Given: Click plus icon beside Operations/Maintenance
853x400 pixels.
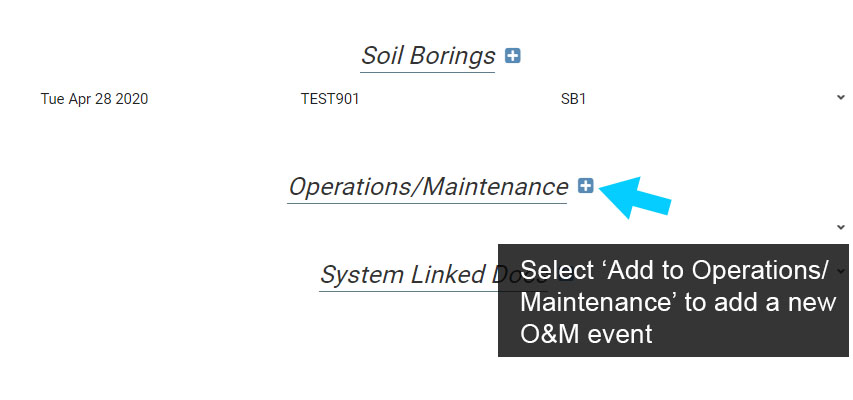Looking at the screenshot, I should click(585, 186).
